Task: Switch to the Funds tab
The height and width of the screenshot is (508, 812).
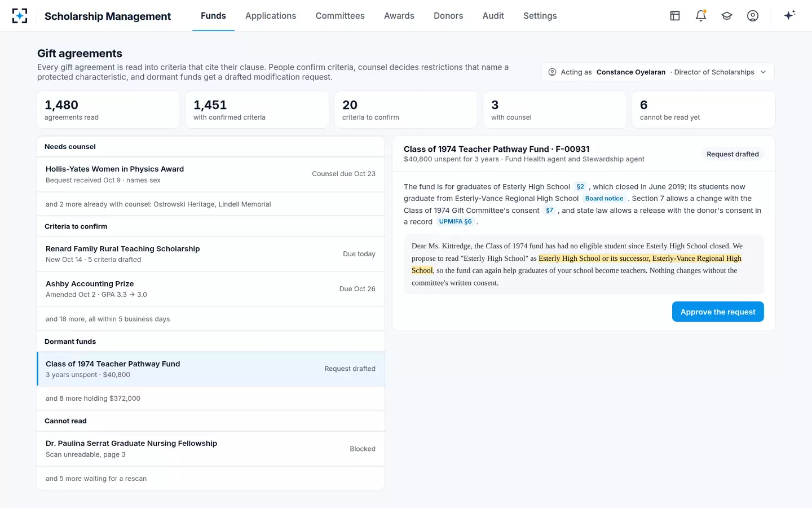Action: point(213,16)
